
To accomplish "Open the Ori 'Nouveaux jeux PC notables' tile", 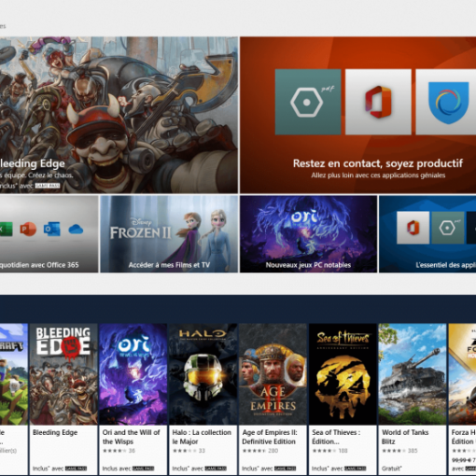I will pyautogui.click(x=308, y=234).
